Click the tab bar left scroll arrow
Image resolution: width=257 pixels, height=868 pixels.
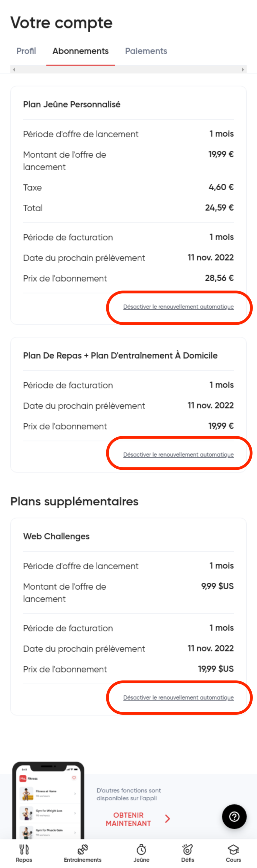tap(14, 70)
